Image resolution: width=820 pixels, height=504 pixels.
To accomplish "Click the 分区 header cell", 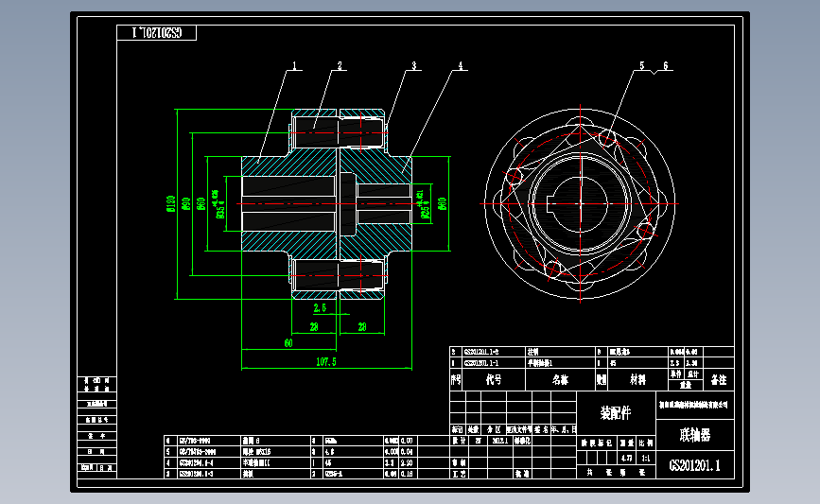I will pyautogui.click(x=493, y=429).
